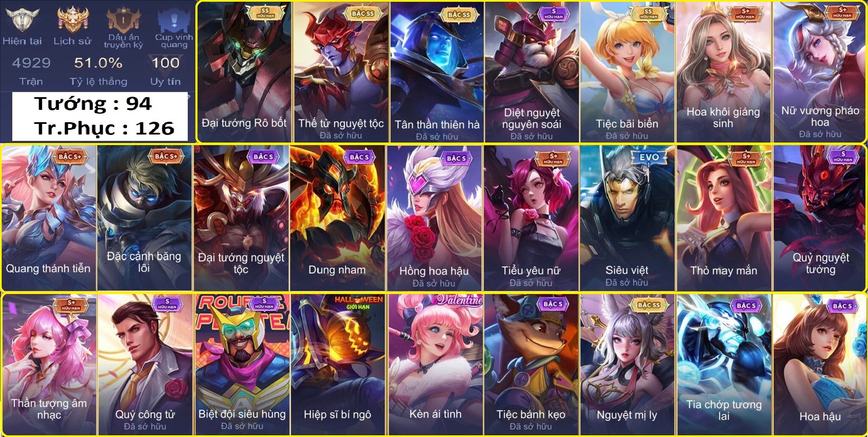Choose the Thỏ may mắn skin
This screenshot has width=868, height=437.
click(x=724, y=218)
